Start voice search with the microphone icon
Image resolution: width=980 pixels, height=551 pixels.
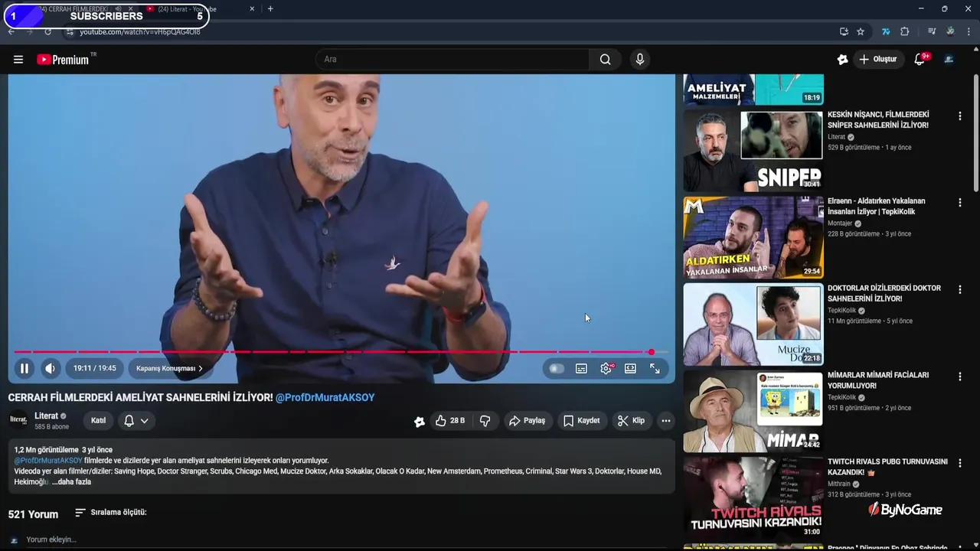point(640,59)
